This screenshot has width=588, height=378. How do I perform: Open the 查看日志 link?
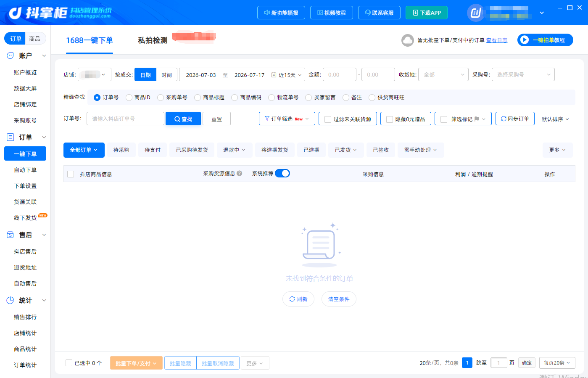pos(497,40)
